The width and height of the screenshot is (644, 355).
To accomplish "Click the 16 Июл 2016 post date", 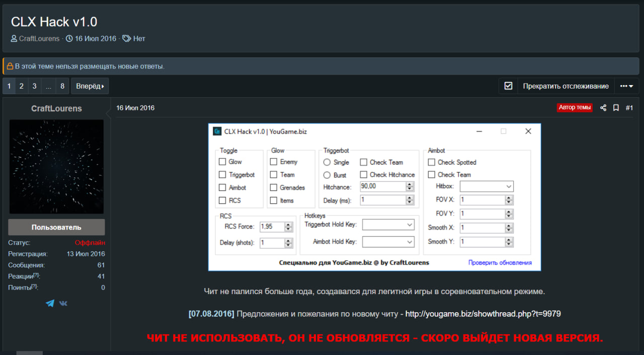I will click(x=135, y=108).
